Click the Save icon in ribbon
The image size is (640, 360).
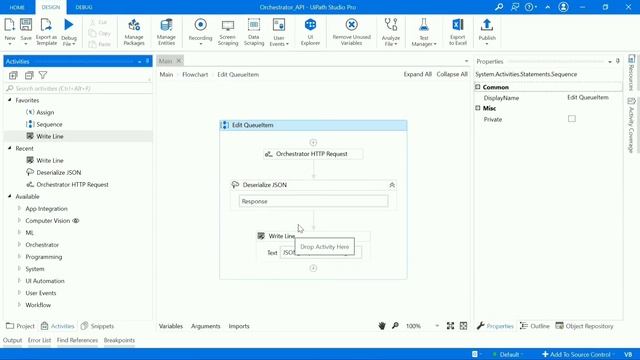[x=26, y=25]
